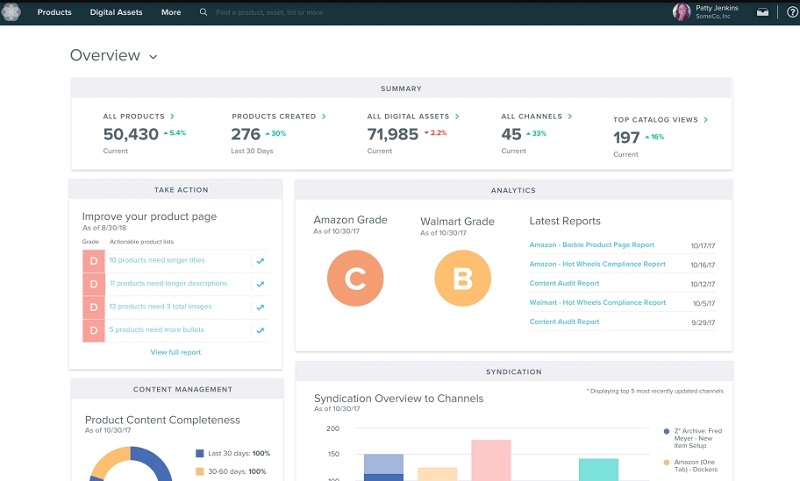Click Syndication Overview to Channels heading

click(398, 398)
